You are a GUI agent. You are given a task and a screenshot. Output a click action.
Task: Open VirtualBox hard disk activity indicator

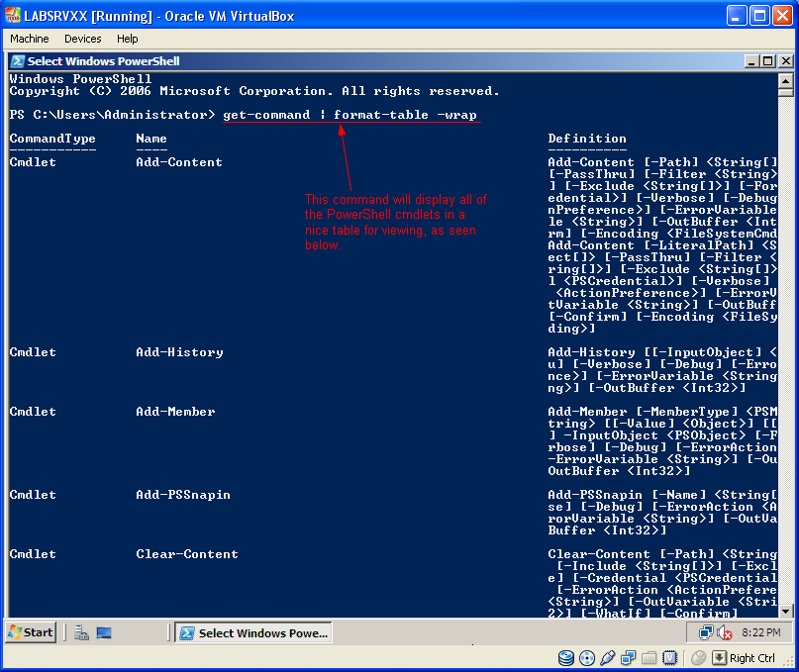[x=565, y=658]
